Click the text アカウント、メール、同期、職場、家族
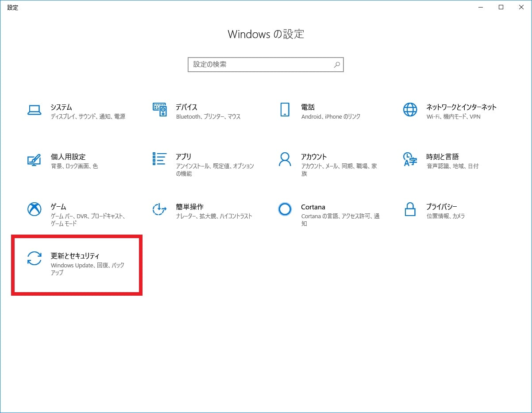This screenshot has height=413, width=532. [339, 170]
